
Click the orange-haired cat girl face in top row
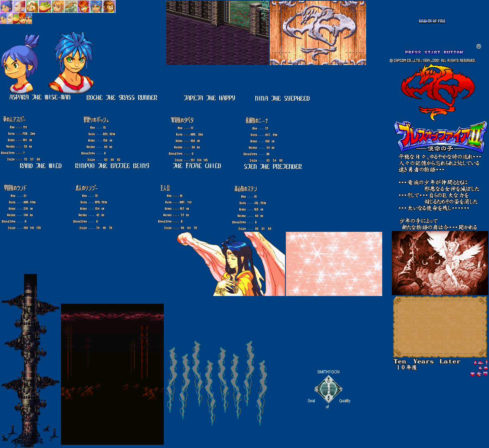[x=84, y=6]
